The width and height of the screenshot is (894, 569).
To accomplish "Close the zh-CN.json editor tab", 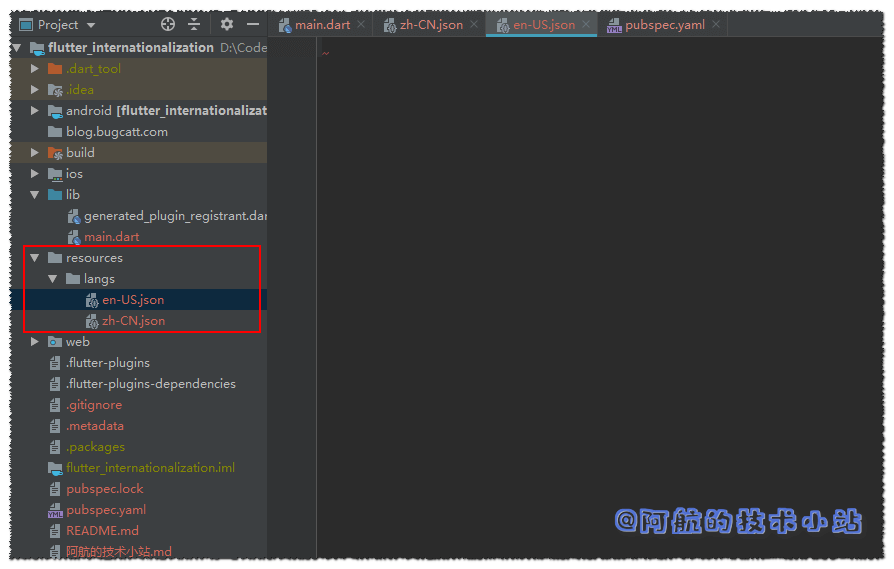I will tap(475, 25).
